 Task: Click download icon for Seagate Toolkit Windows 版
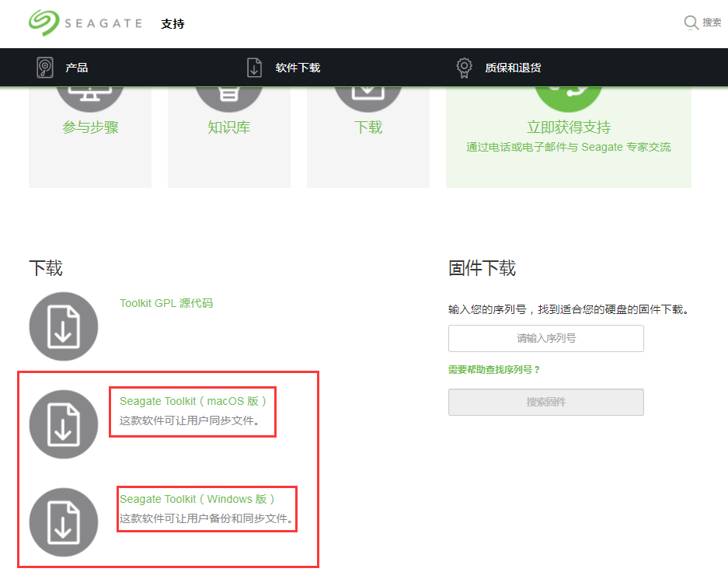click(64, 522)
